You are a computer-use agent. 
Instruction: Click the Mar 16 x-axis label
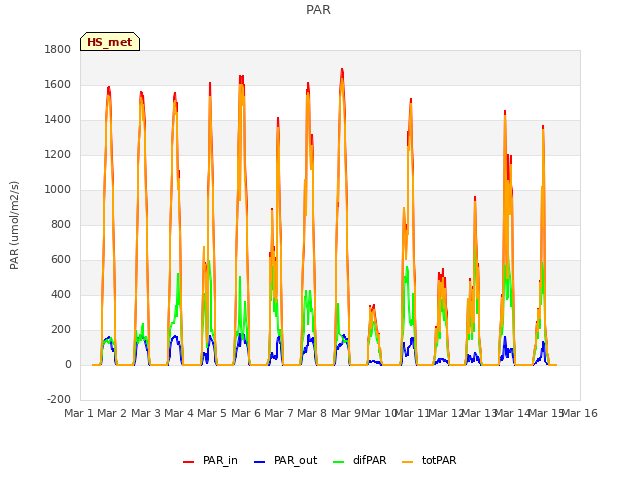click(580, 413)
